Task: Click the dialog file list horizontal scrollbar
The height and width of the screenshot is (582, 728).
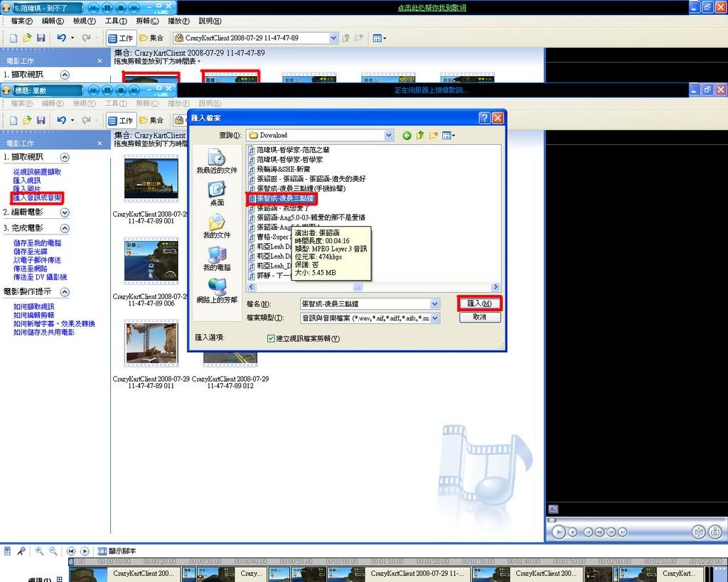Action: (x=358, y=287)
